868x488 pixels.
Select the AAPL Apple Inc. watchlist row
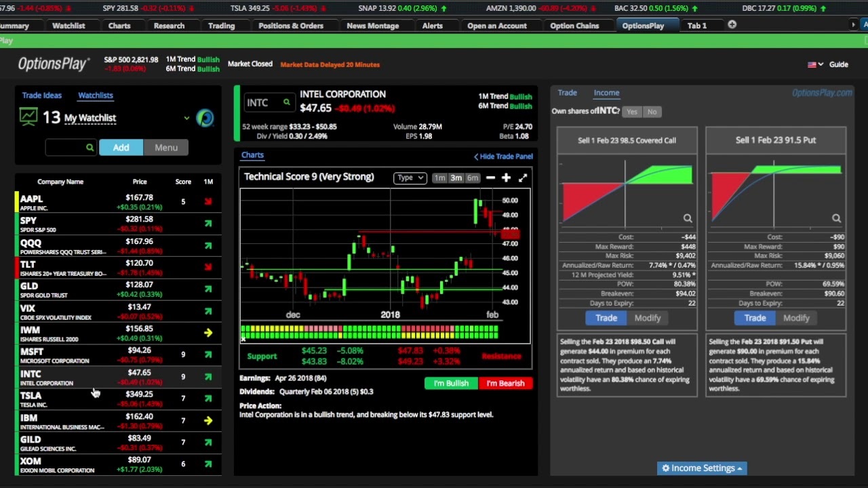click(118, 202)
